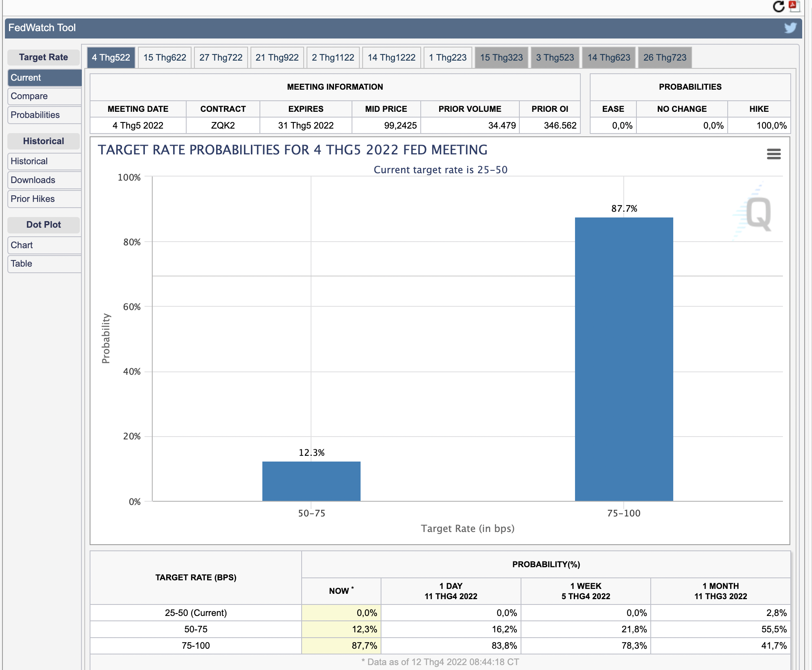Image resolution: width=812 pixels, height=670 pixels.
Task: Click the Dot Plot section header
Action: pos(43,225)
